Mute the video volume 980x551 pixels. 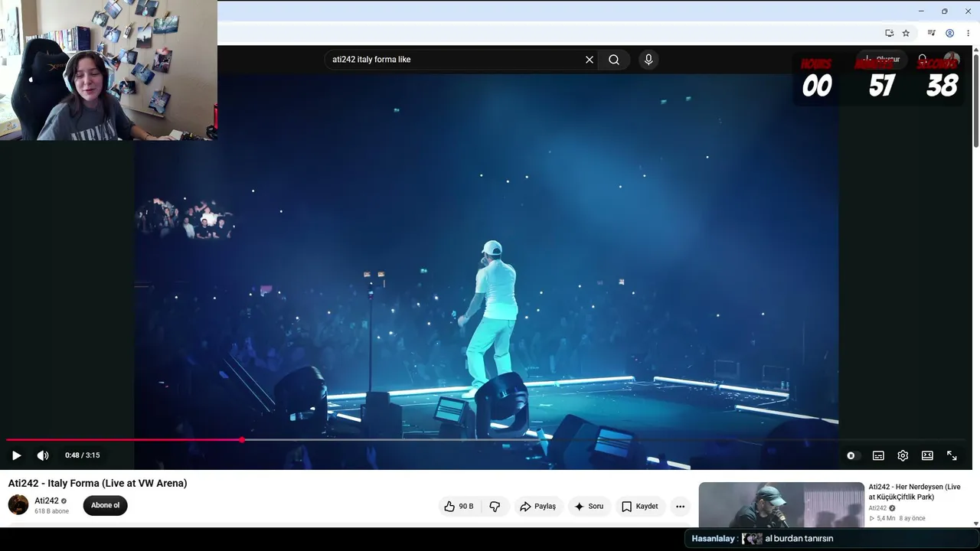[43, 455]
